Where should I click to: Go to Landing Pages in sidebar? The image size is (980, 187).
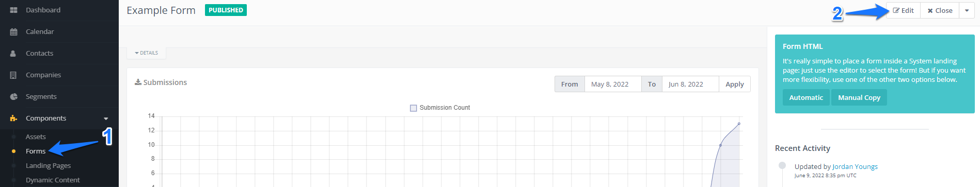tap(48, 165)
